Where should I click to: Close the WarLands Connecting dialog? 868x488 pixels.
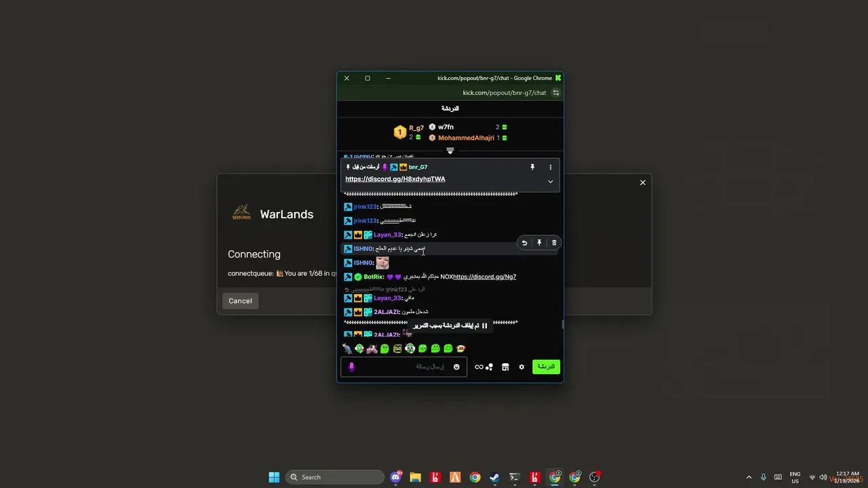(x=643, y=182)
